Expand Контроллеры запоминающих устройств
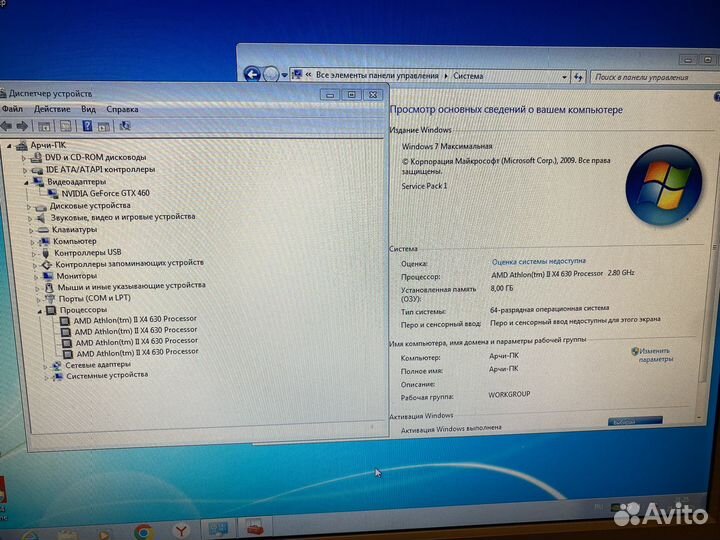This screenshot has height=540, width=720. (x=35, y=265)
